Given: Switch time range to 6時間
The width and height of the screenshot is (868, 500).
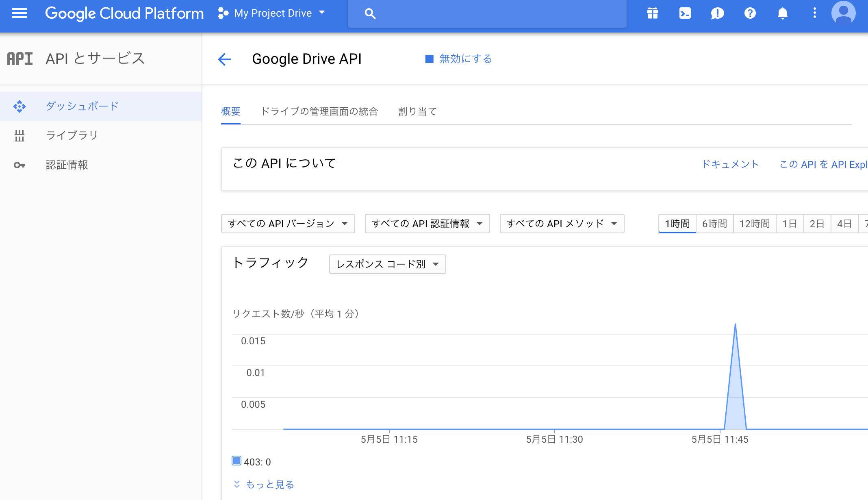Looking at the screenshot, I should 714,223.
